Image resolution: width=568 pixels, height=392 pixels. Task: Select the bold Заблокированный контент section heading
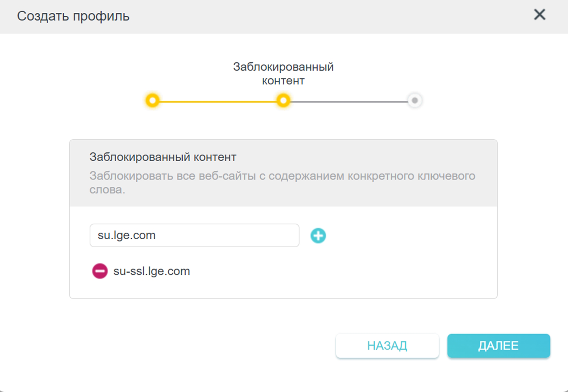163,157
